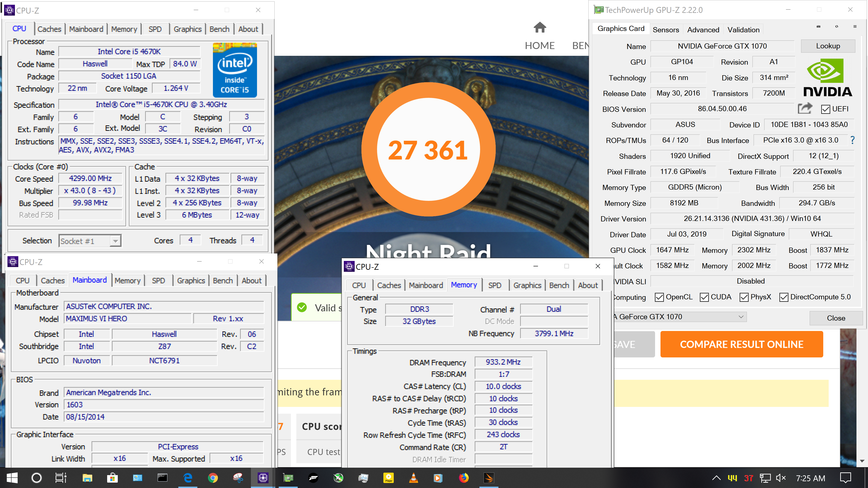
Task: Open the Socket #1 selection dropdown
Action: [x=90, y=241]
